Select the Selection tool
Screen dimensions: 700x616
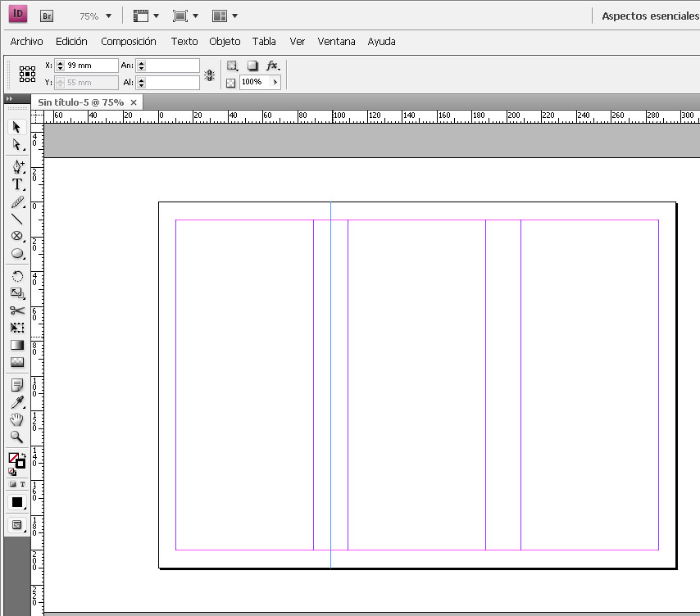coord(17,127)
